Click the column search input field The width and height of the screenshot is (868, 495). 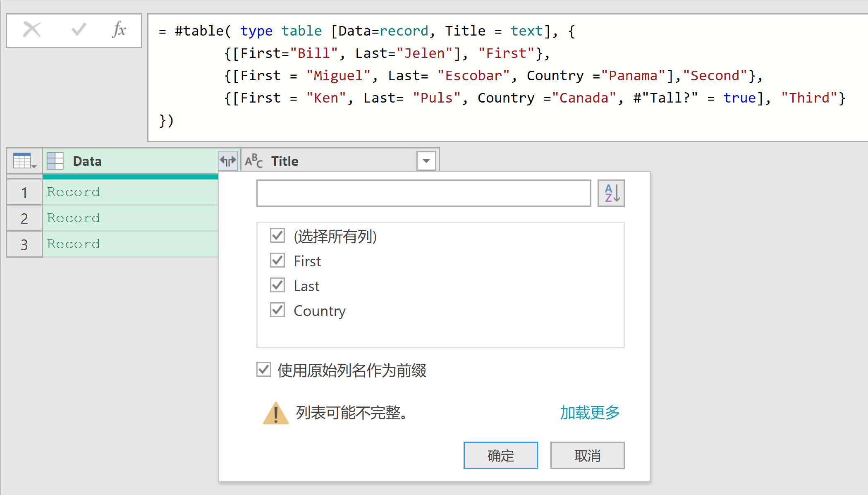[423, 193]
